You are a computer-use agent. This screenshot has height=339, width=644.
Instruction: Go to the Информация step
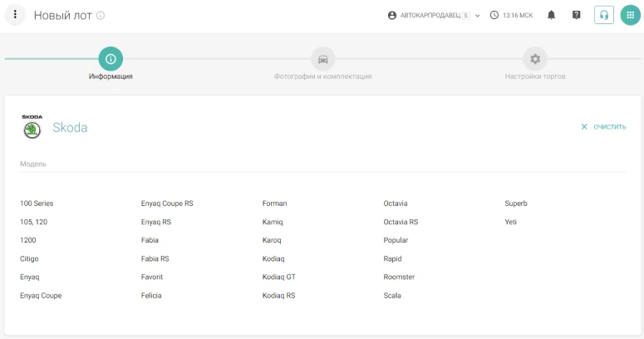[111, 59]
